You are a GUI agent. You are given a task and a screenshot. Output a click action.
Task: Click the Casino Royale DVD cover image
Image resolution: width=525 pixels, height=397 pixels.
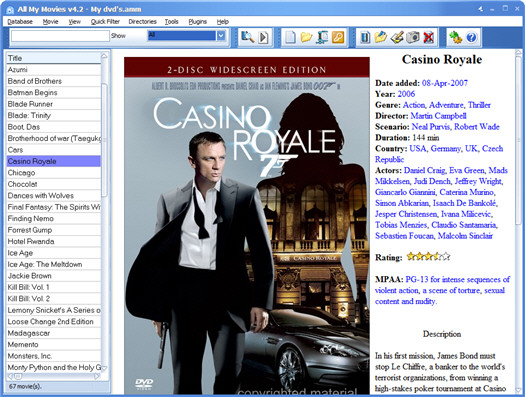coord(247,225)
